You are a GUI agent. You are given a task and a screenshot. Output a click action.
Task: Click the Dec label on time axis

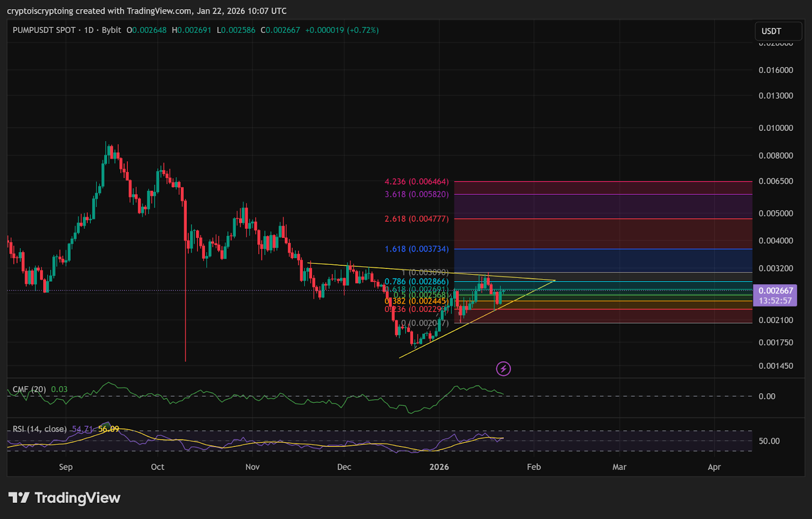pyautogui.click(x=344, y=467)
